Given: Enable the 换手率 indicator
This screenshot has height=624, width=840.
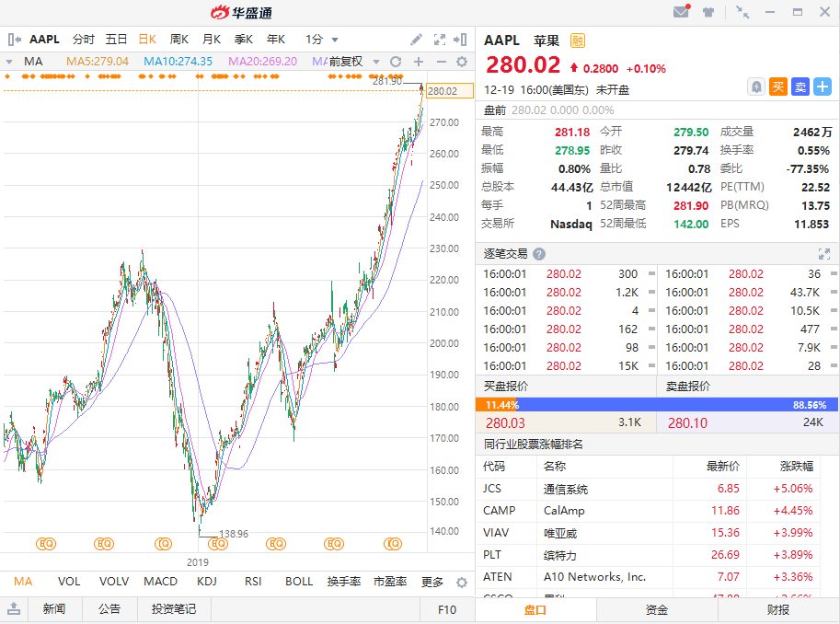Looking at the screenshot, I should pos(344,582).
